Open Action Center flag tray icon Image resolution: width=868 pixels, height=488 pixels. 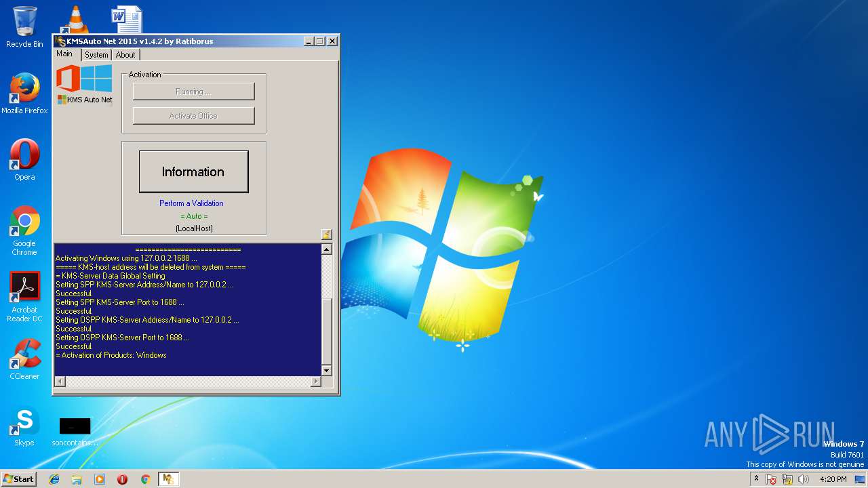tap(772, 479)
